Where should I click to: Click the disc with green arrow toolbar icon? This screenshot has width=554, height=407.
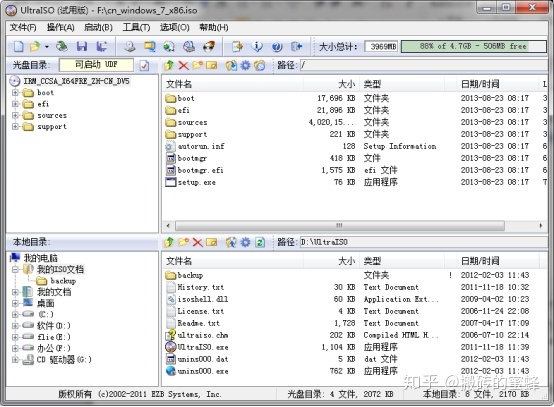169,46
